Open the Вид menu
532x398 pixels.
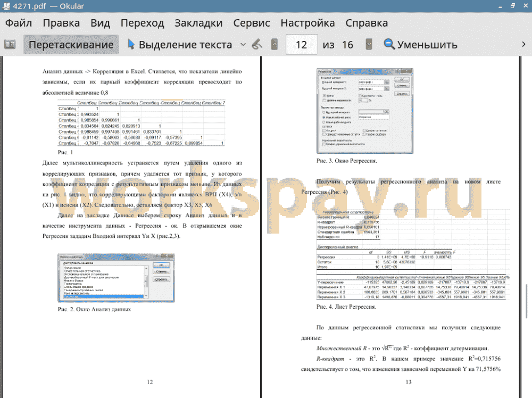tap(100, 23)
